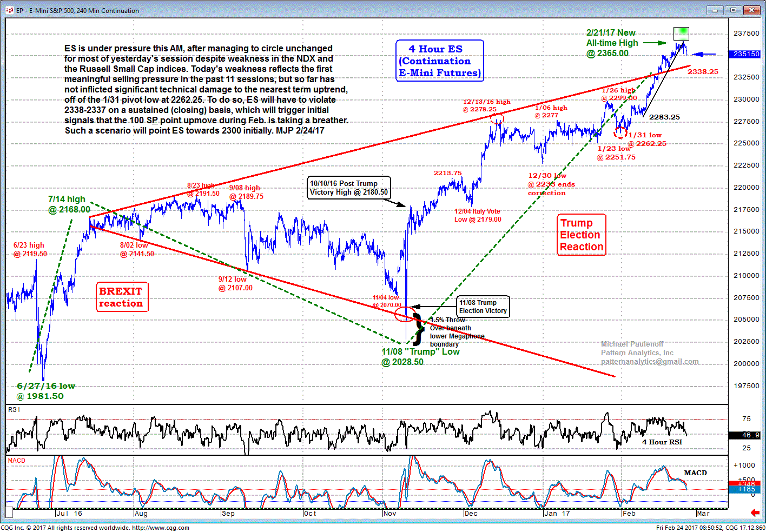766x532 pixels.
Task: Close the E-Mini S&P 500 chart window
Action: 751,10
